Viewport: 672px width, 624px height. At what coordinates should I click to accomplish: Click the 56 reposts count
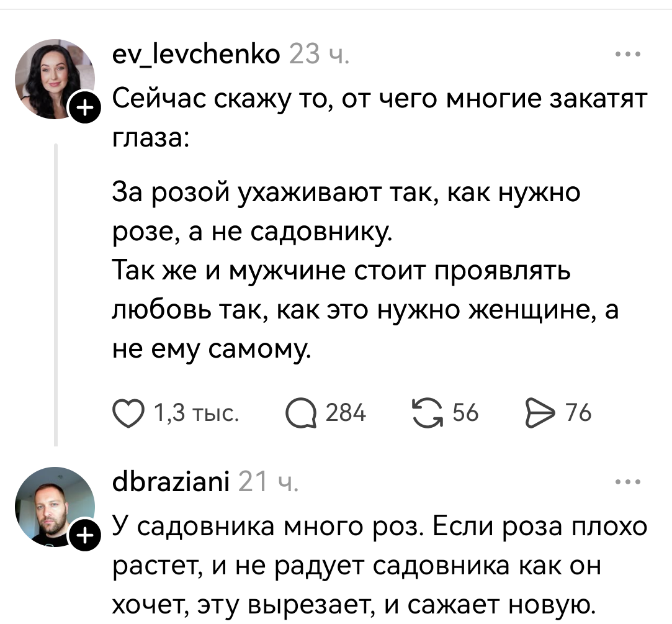[x=465, y=412]
